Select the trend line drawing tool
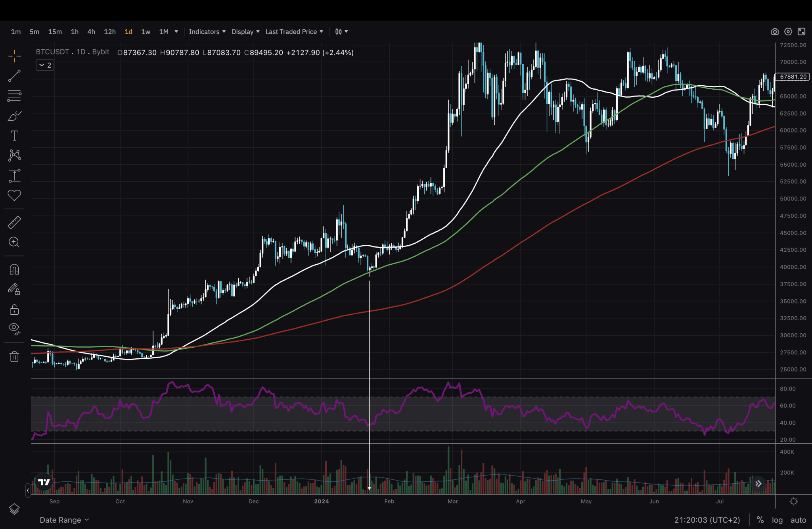The height and width of the screenshot is (529, 812). [x=14, y=76]
